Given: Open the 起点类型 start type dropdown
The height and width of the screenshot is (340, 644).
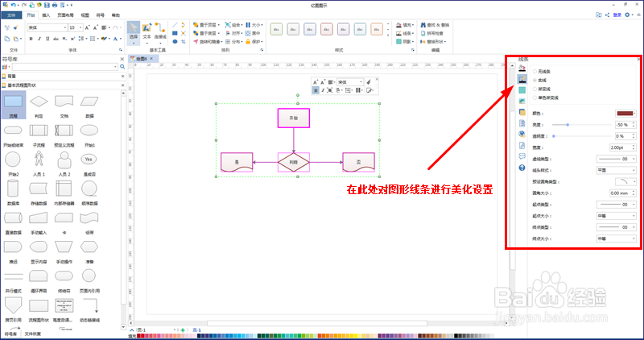Looking at the screenshot, I should point(616,205).
